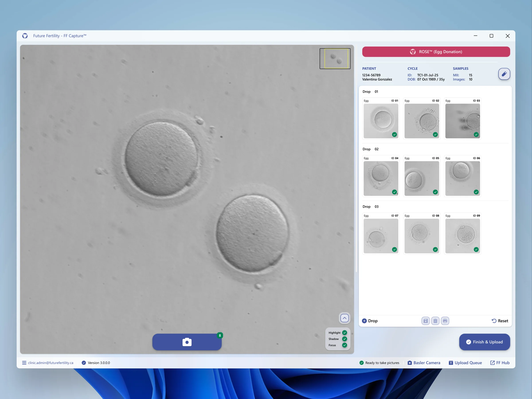Maximize the FF Capture window

tap(491, 36)
